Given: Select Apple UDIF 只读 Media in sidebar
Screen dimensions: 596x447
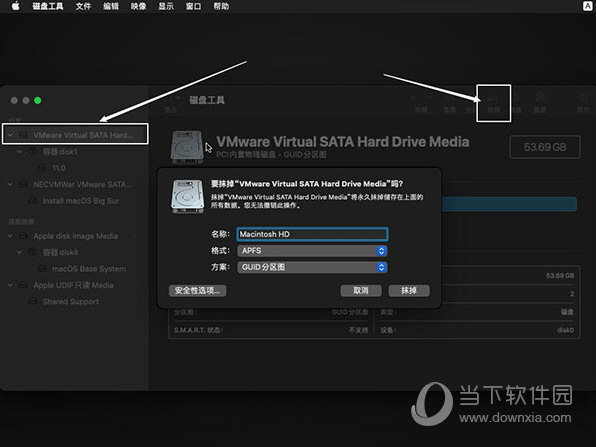Looking at the screenshot, I should click(x=73, y=285).
